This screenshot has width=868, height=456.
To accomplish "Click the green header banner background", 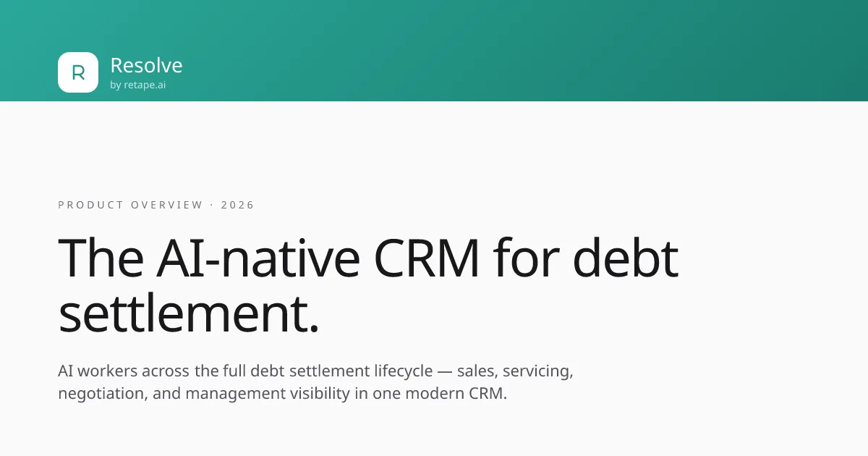I will (506, 51).
